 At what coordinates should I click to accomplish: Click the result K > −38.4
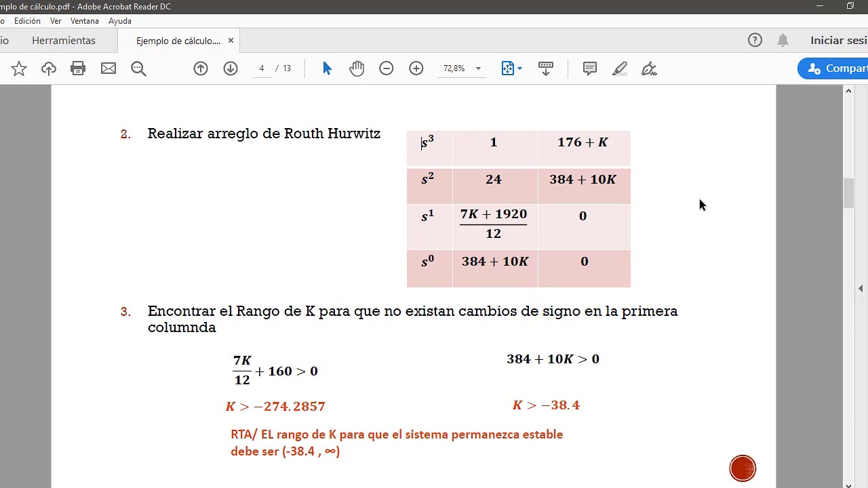pos(546,405)
